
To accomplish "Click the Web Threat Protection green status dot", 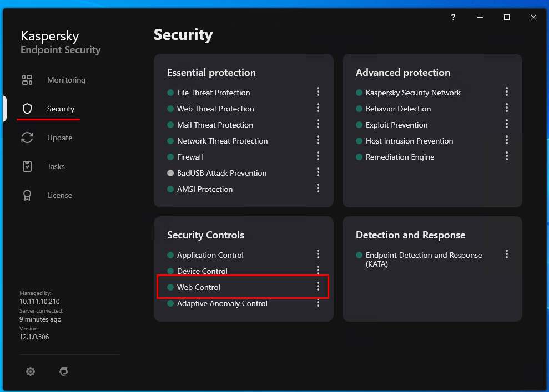I will tap(170, 109).
